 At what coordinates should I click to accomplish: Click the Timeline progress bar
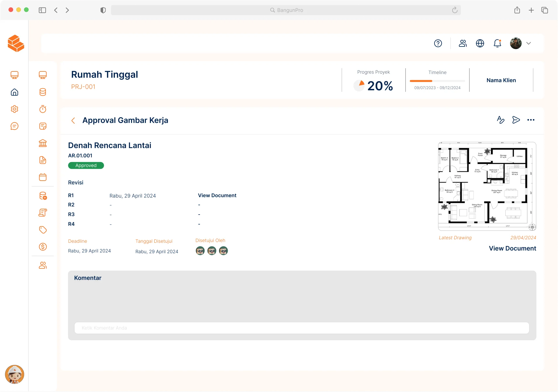pyautogui.click(x=437, y=81)
